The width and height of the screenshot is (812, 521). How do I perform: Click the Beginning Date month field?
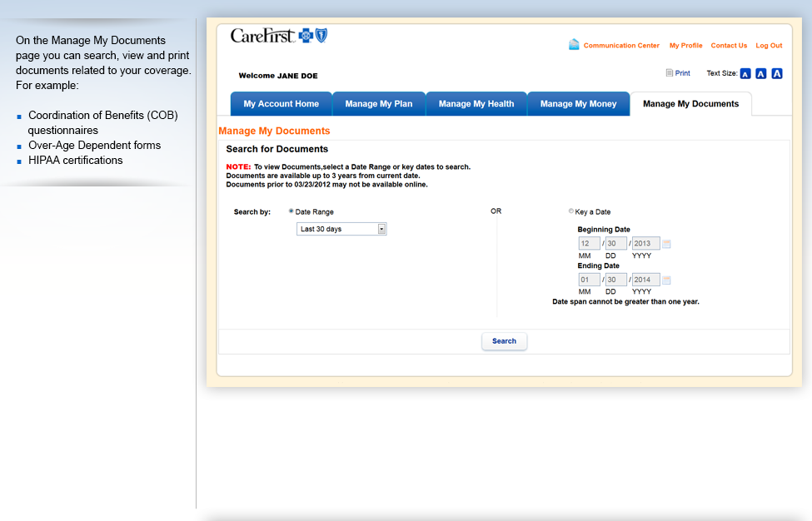click(x=590, y=243)
